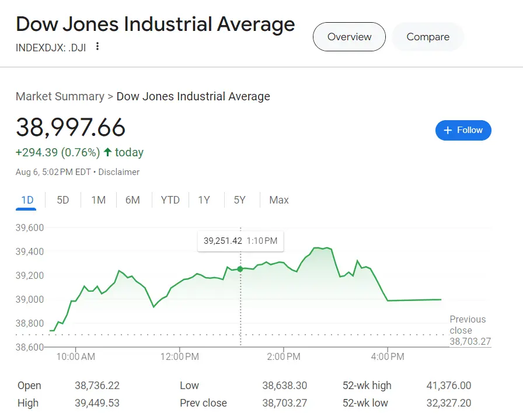Click the Previous close label on chart

click(x=468, y=325)
